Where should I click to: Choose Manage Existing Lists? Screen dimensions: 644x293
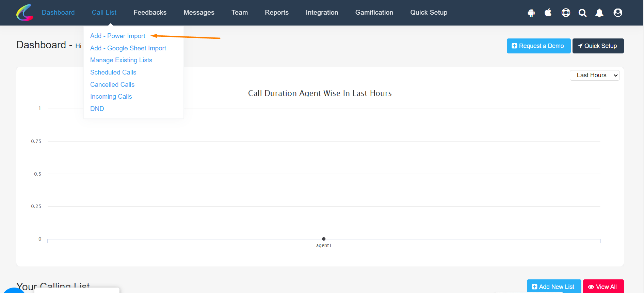pyautogui.click(x=121, y=60)
